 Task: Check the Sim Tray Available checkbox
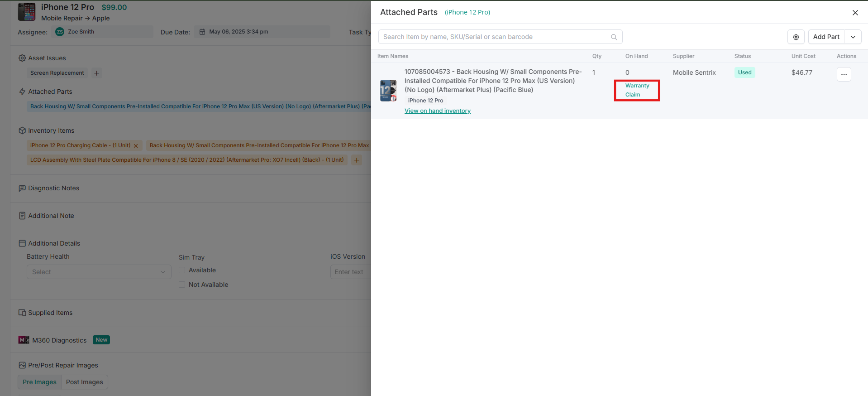182,270
